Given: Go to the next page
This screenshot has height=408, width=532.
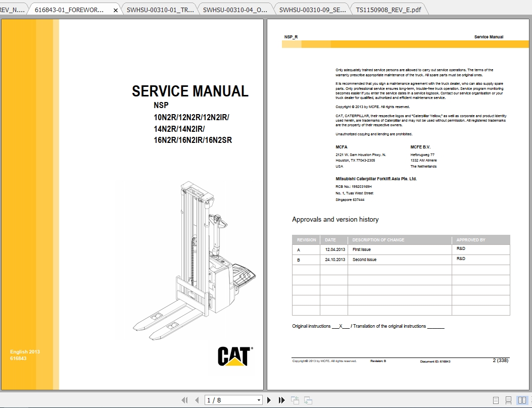Looking at the screenshot, I should pyautogui.click(x=269, y=400).
